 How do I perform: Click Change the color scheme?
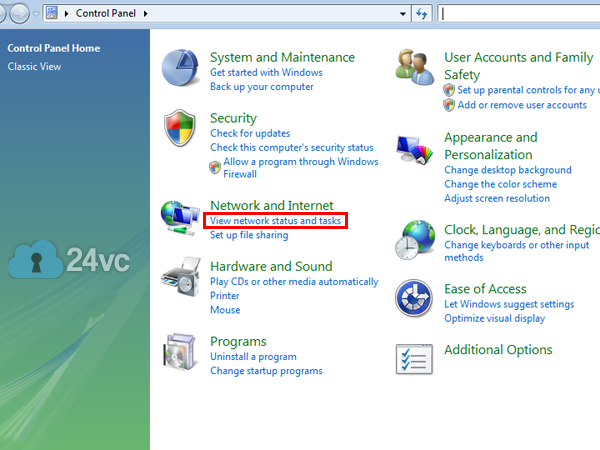pyautogui.click(x=501, y=184)
